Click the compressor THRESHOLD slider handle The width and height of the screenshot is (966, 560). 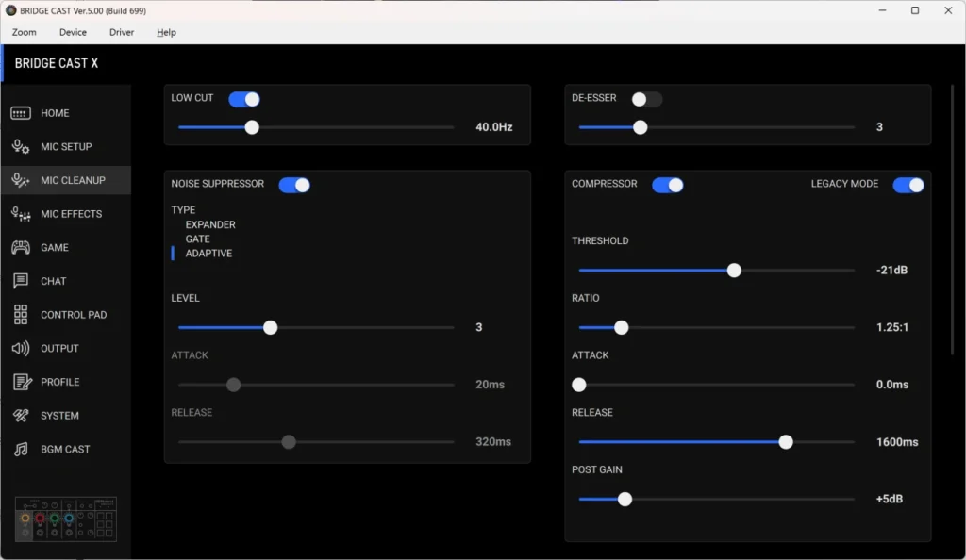coord(734,271)
